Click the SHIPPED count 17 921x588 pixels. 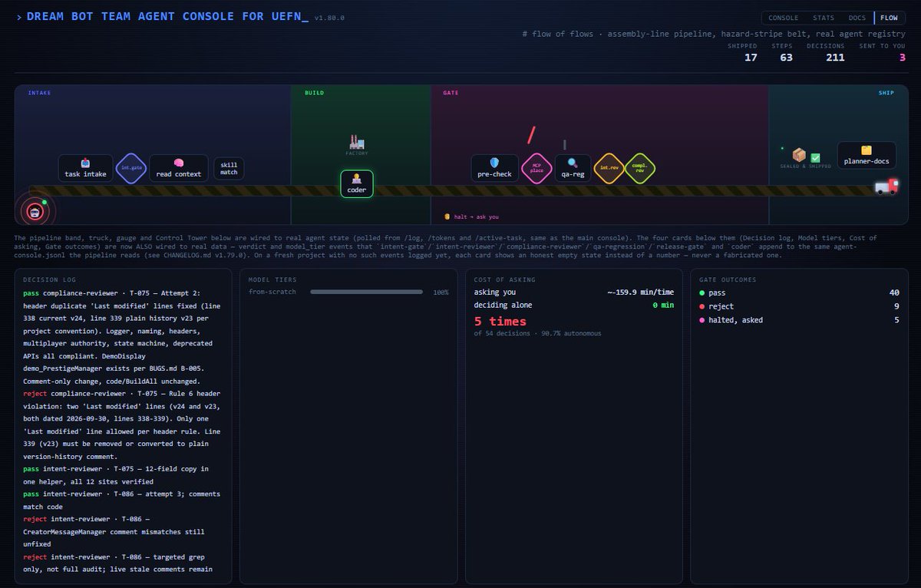click(x=751, y=58)
